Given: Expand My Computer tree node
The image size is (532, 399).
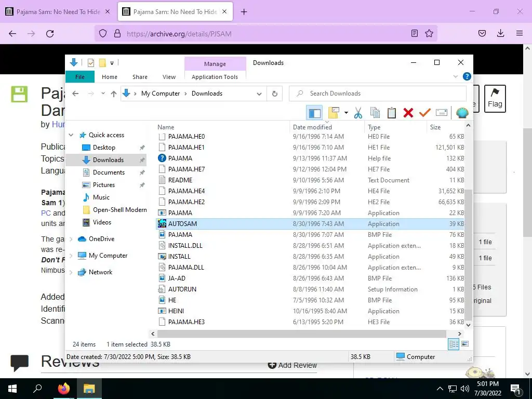Looking at the screenshot, I should click(71, 256).
